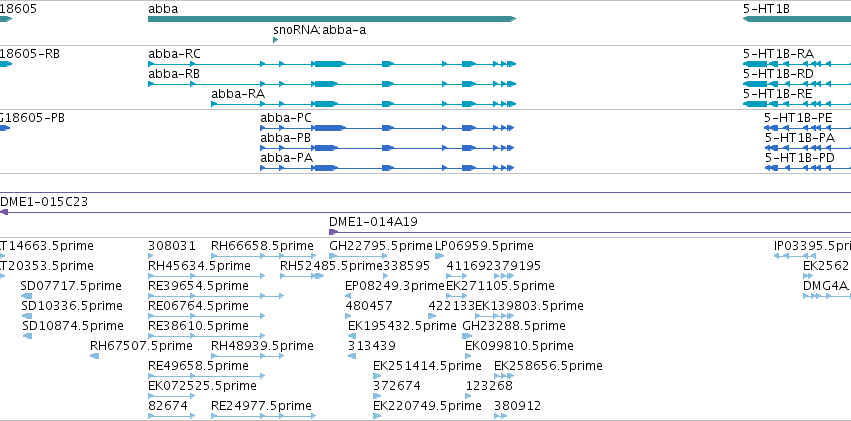Select the abba gene bar
The height and width of the screenshot is (421, 851).
(332, 19)
